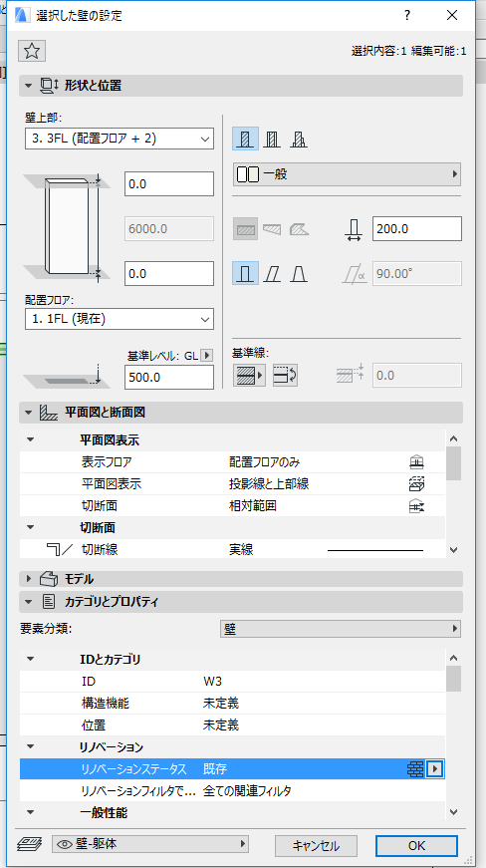Click the floor plan list scroll-down arrow
This screenshot has height=868, width=486.
pos(453,550)
